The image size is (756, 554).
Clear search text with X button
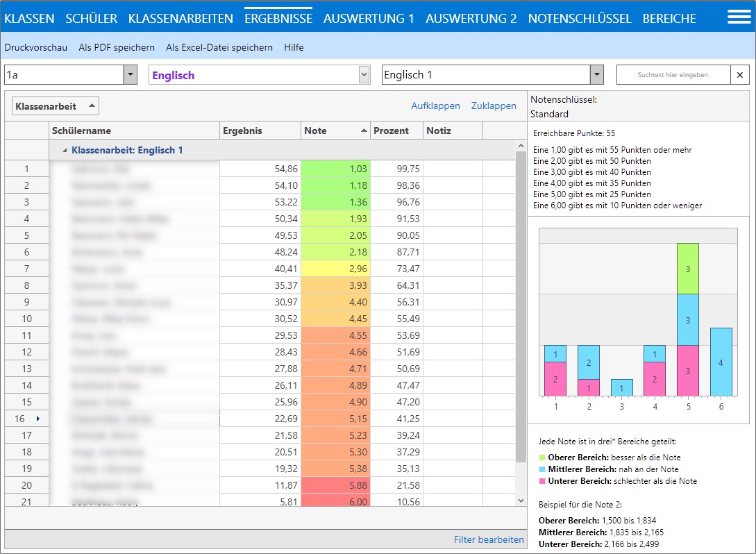(x=739, y=75)
